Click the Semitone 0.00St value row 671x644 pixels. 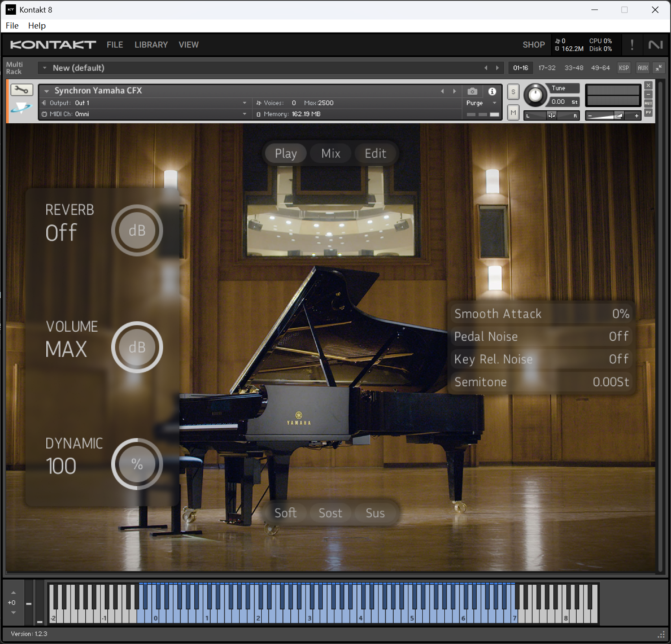tap(542, 382)
